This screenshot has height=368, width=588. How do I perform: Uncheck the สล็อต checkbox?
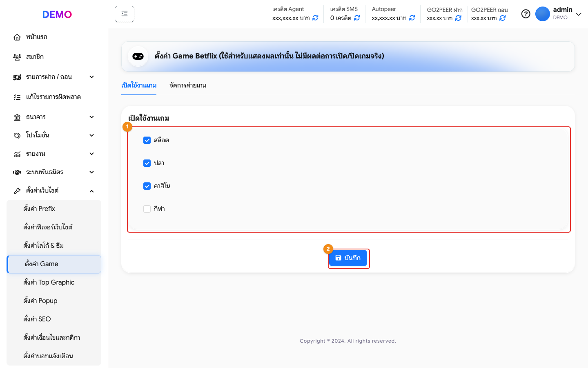click(147, 140)
